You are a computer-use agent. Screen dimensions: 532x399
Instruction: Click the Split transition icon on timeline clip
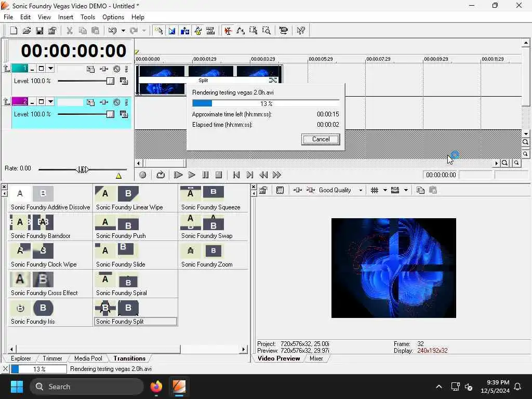pos(273,80)
